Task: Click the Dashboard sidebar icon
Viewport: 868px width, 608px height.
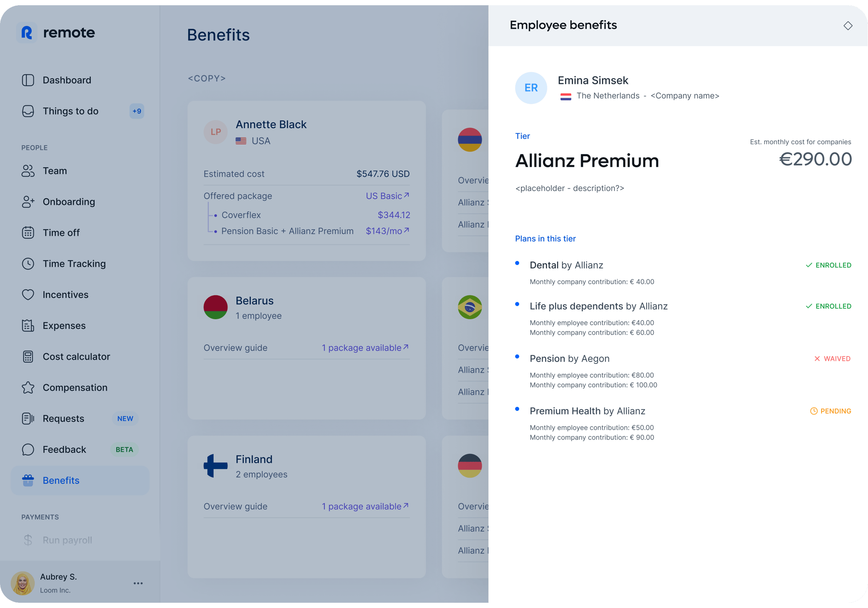Action: [28, 80]
